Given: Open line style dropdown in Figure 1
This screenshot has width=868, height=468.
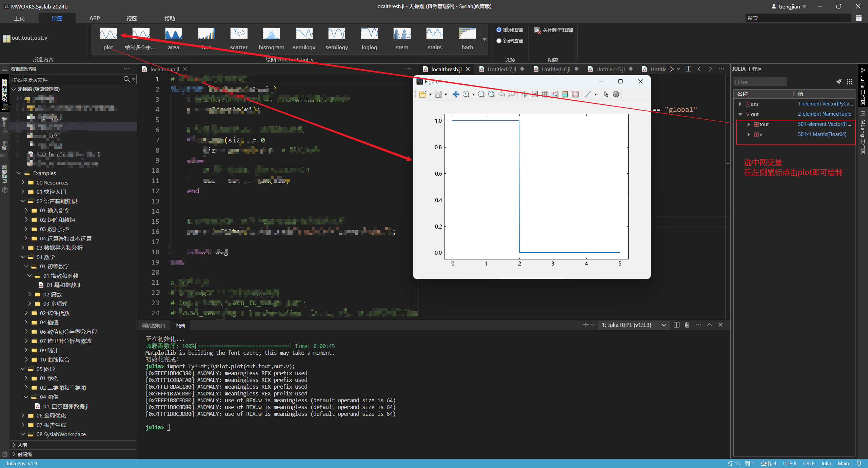Looking at the screenshot, I should 595,94.
